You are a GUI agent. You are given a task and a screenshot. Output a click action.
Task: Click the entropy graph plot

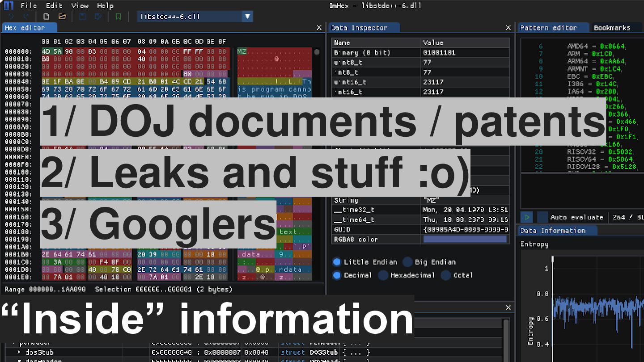click(x=598, y=308)
